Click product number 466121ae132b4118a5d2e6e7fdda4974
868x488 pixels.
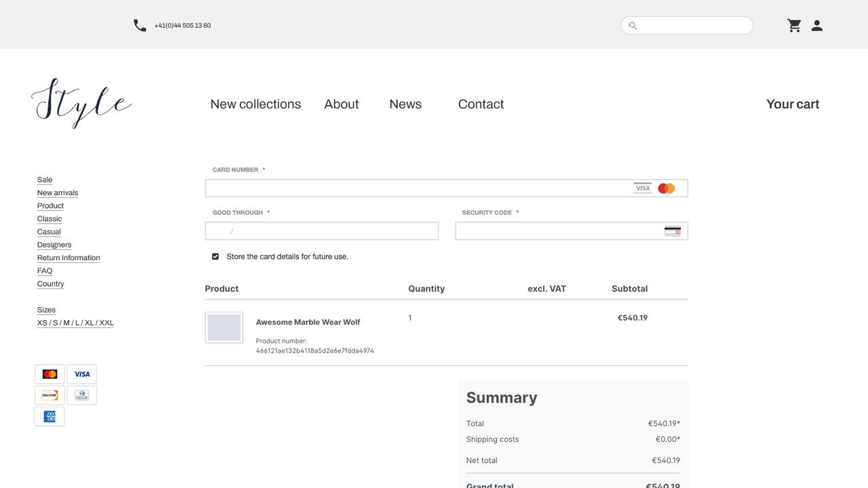(x=315, y=351)
